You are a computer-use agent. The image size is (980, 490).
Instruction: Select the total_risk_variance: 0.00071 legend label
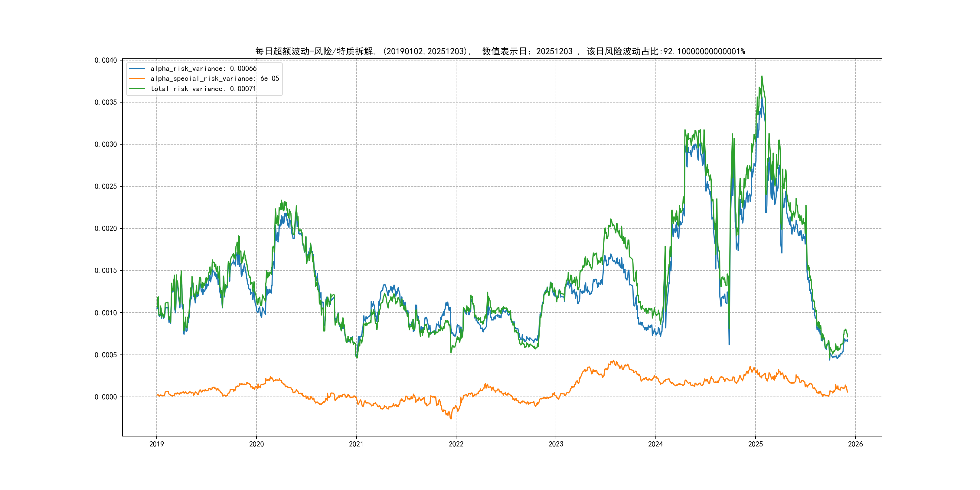[x=203, y=89]
